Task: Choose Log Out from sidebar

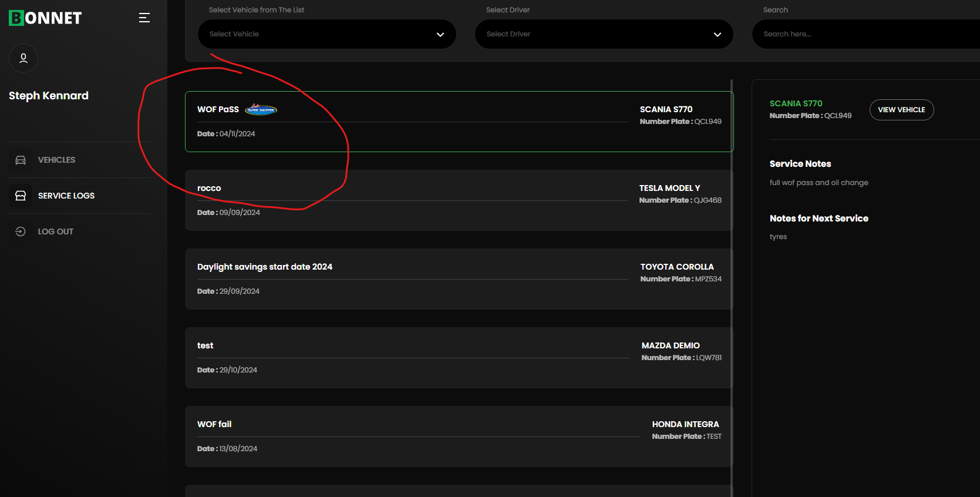Action: coord(56,231)
